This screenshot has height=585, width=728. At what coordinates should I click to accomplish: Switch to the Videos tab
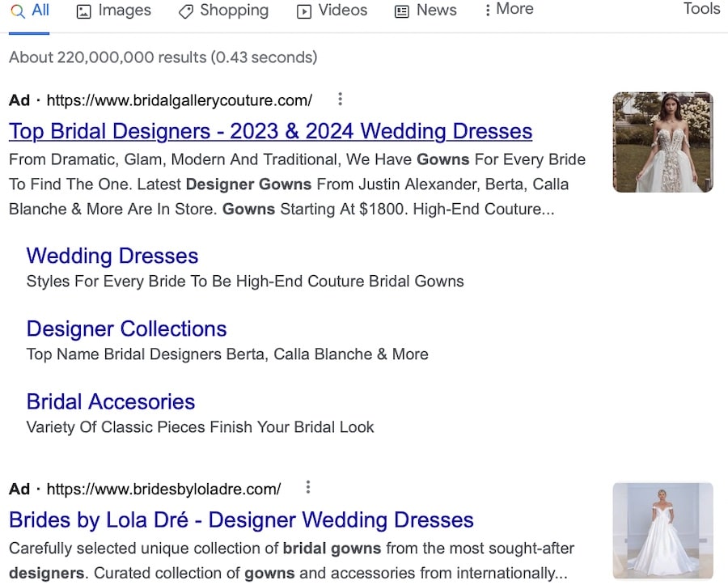[332, 11]
